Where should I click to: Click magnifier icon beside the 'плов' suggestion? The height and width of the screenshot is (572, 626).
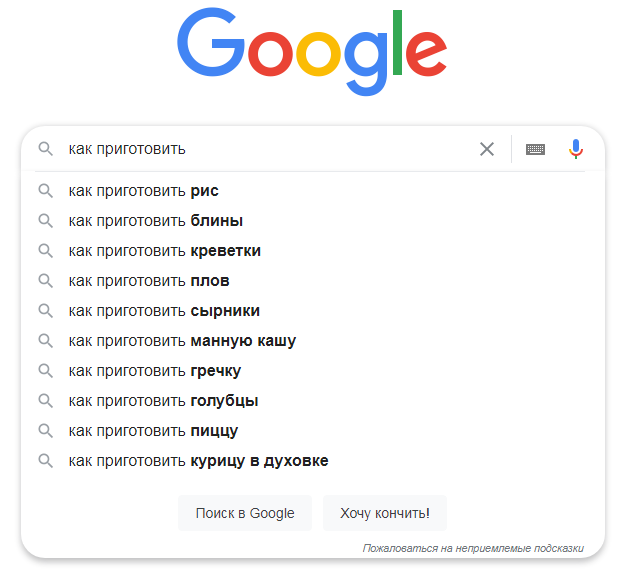click(46, 281)
